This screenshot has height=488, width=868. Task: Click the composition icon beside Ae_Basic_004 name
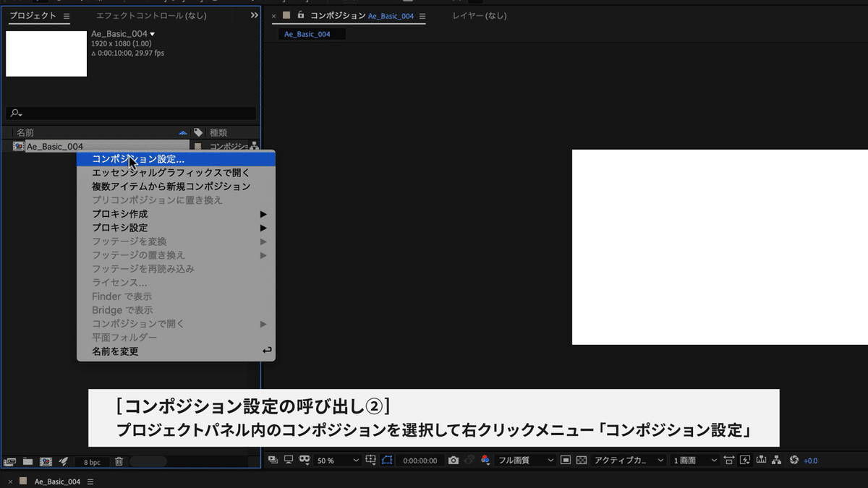coord(19,146)
